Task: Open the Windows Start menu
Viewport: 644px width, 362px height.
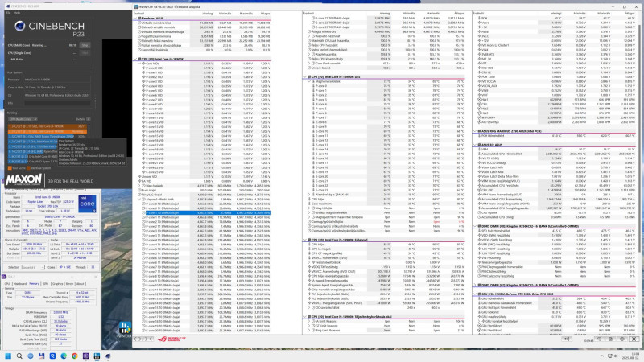Action: [8, 356]
